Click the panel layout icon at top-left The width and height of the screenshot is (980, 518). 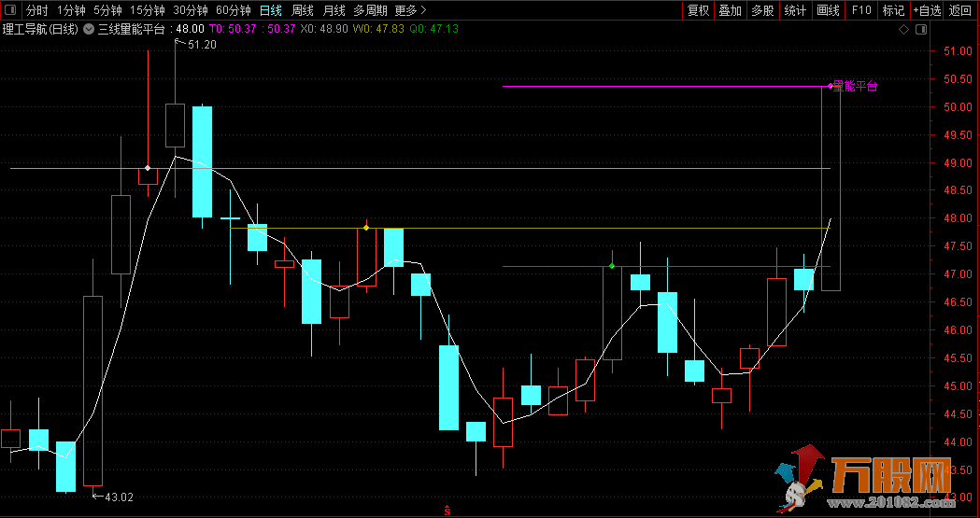coord(10,10)
